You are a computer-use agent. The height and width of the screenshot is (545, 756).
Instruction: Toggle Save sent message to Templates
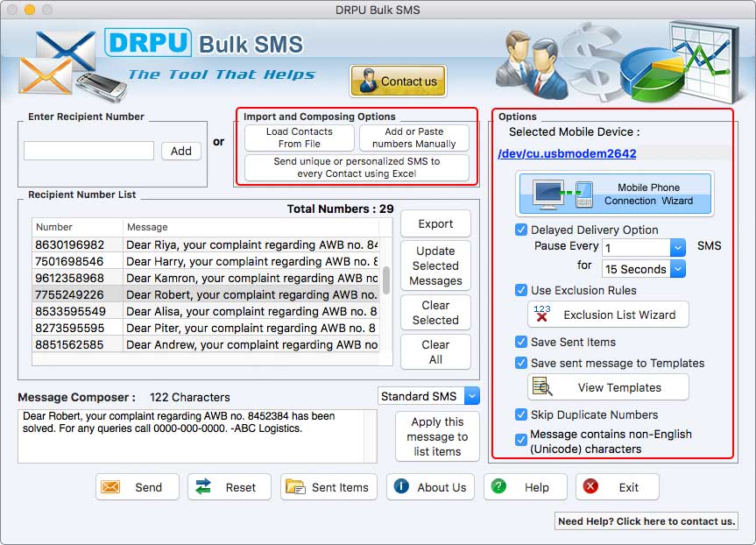520,363
